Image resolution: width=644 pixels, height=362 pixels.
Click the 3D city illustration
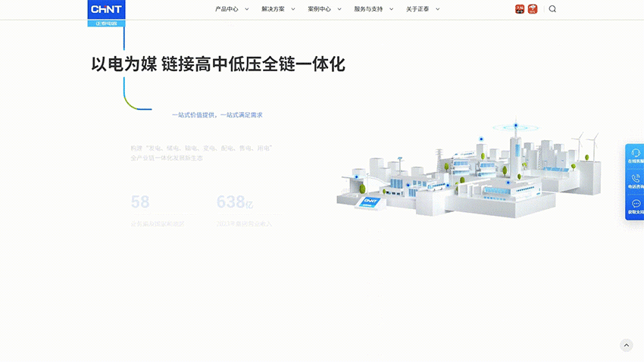[x=469, y=167]
